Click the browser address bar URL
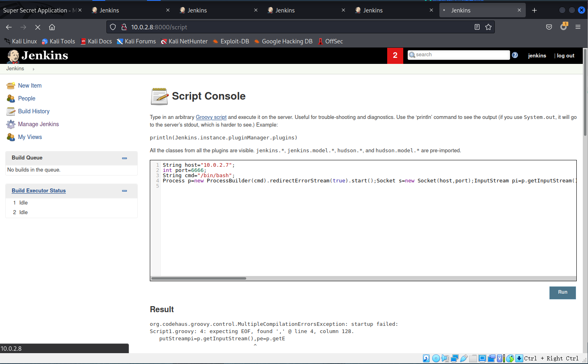This screenshot has height=364, width=588. [159, 27]
